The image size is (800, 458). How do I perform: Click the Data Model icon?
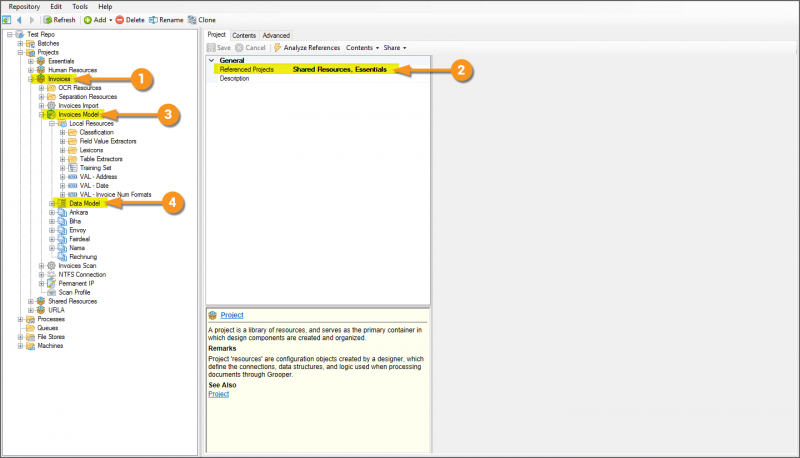click(x=62, y=203)
